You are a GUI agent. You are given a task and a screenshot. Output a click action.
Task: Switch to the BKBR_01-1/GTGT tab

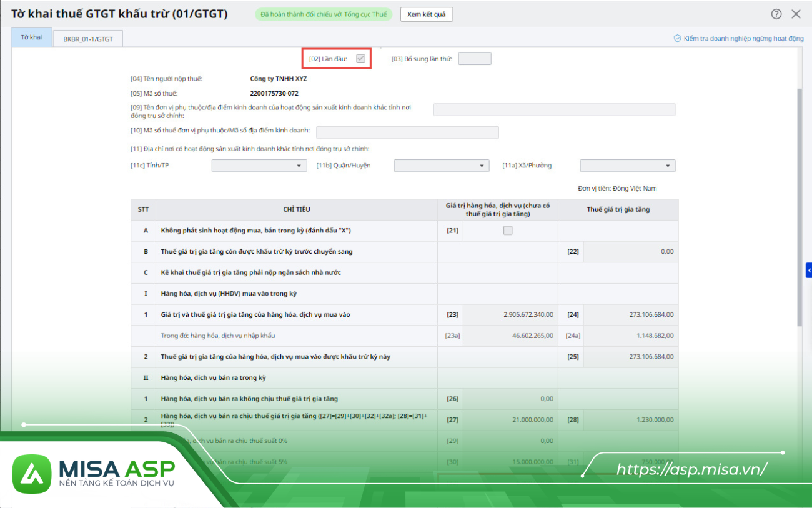click(x=88, y=39)
